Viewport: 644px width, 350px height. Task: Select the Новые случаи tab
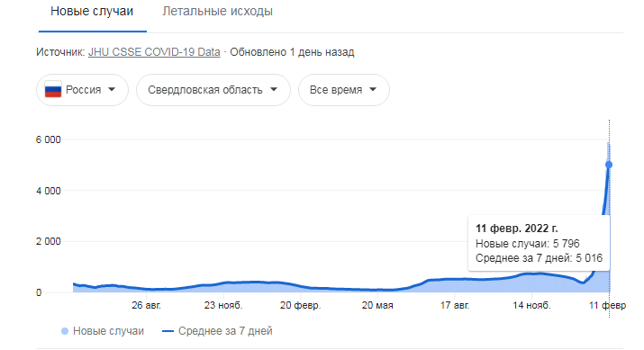click(x=92, y=11)
